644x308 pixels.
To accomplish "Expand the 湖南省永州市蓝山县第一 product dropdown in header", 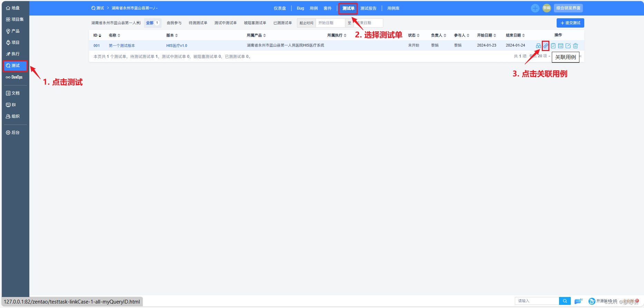I will pos(135,8).
